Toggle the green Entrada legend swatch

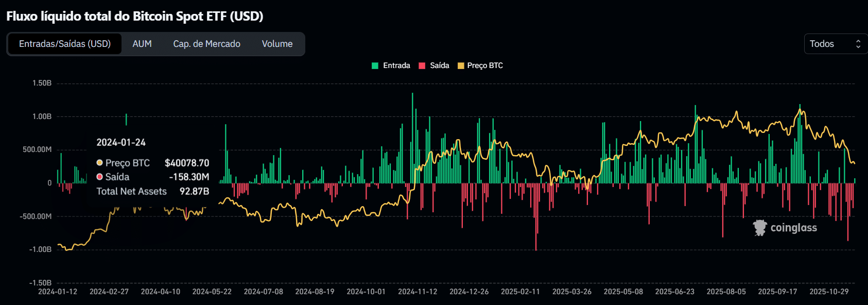(375, 65)
